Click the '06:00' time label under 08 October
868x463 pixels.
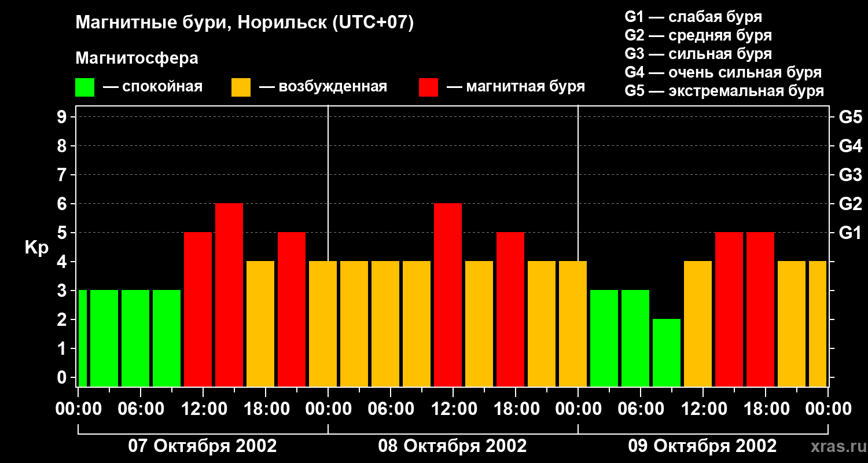coord(391,409)
